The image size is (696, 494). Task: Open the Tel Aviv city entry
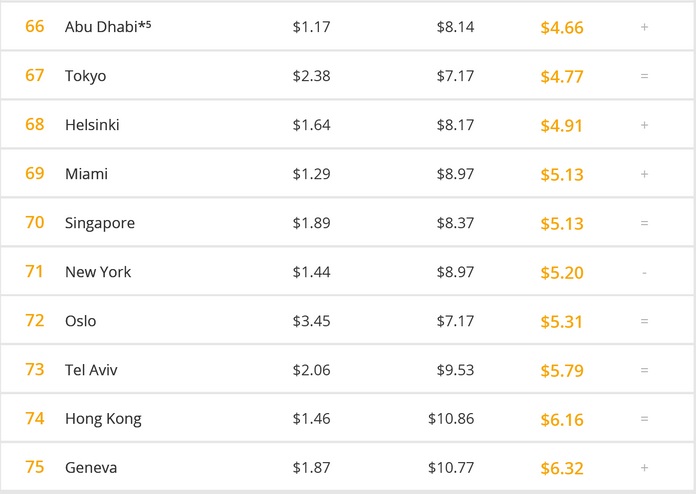click(91, 370)
